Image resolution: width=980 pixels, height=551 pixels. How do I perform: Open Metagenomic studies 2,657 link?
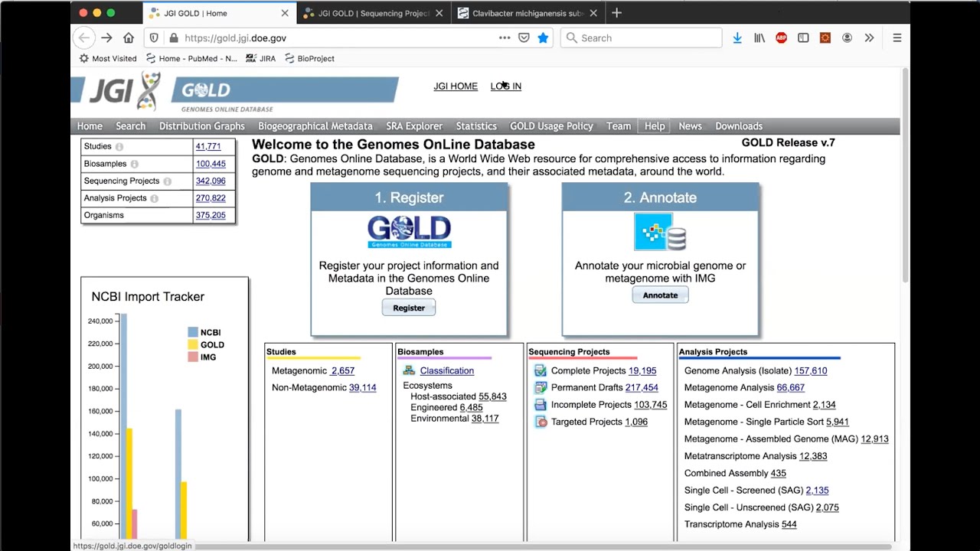click(342, 370)
